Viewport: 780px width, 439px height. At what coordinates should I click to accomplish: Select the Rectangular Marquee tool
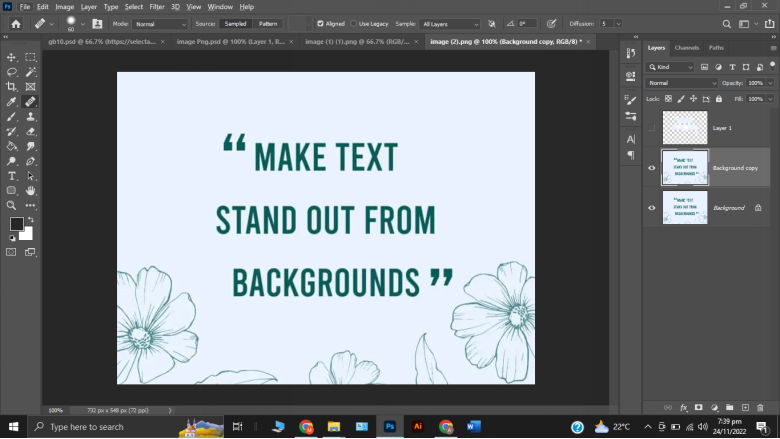pos(30,57)
